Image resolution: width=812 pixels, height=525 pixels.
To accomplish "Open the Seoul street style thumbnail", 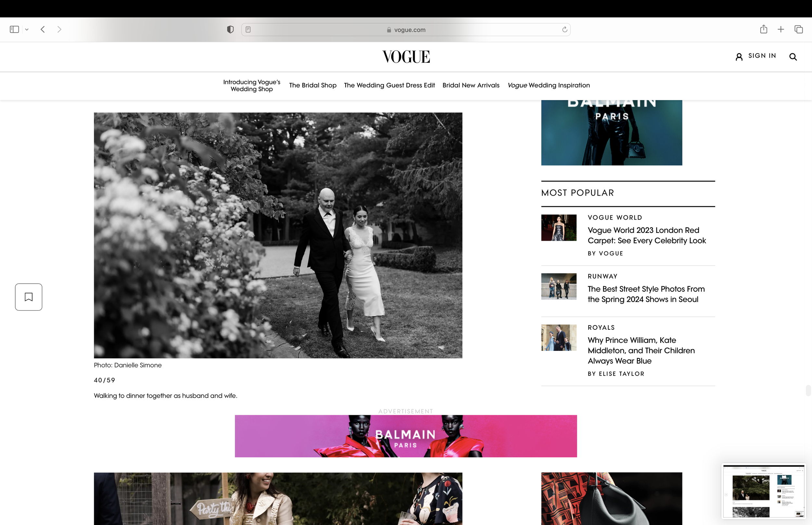I will [558, 286].
